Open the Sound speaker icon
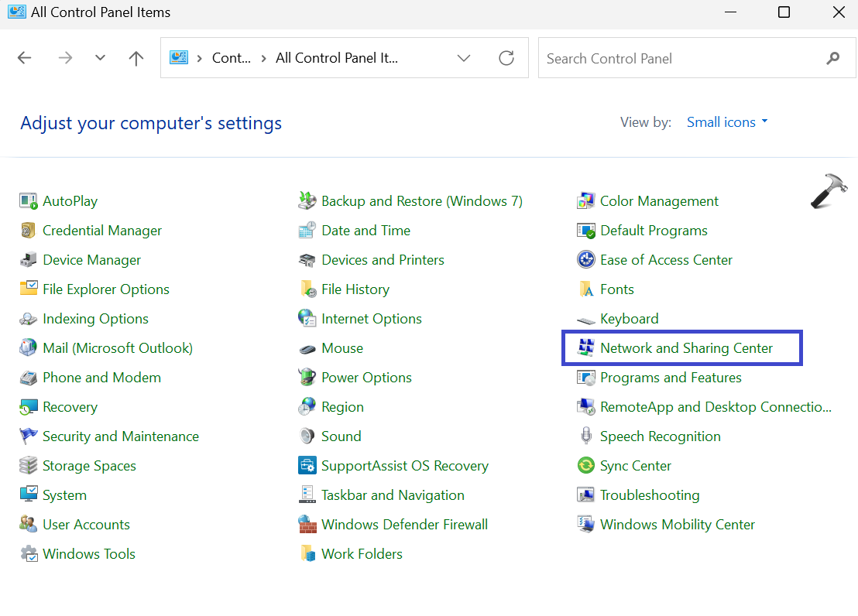This screenshot has height=616, width=858. pyautogui.click(x=307, y=436)
